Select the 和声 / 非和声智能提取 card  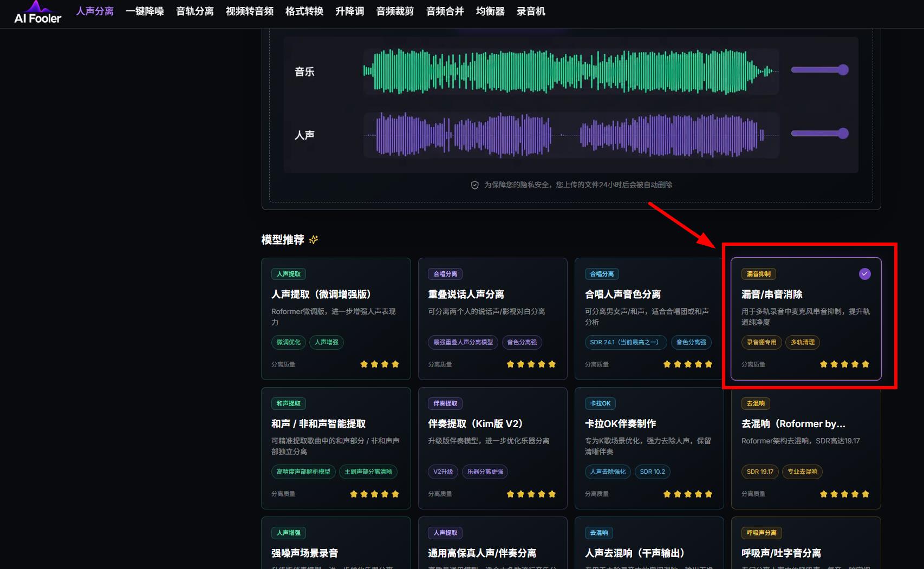(336, 448)
